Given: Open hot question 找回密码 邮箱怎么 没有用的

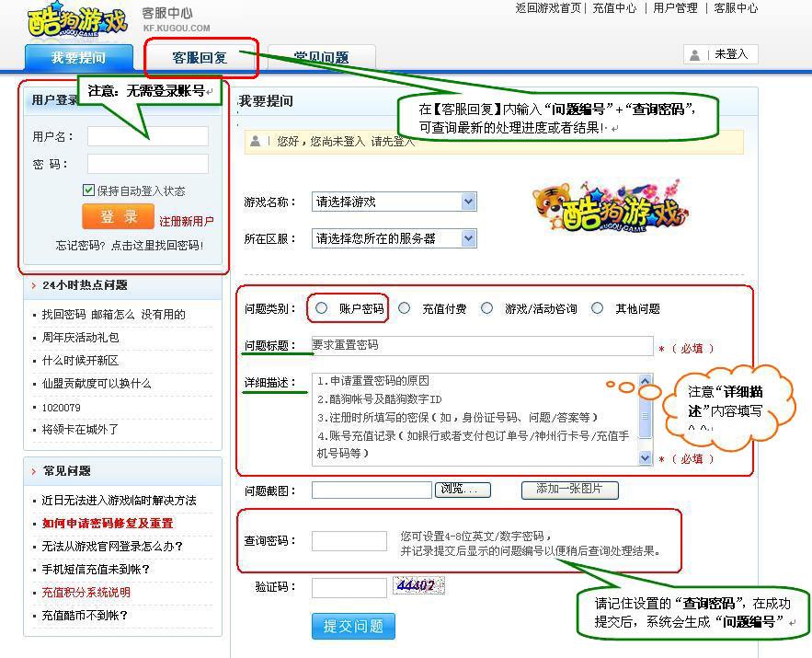Looking at the screenshot, I should [113, 315].
